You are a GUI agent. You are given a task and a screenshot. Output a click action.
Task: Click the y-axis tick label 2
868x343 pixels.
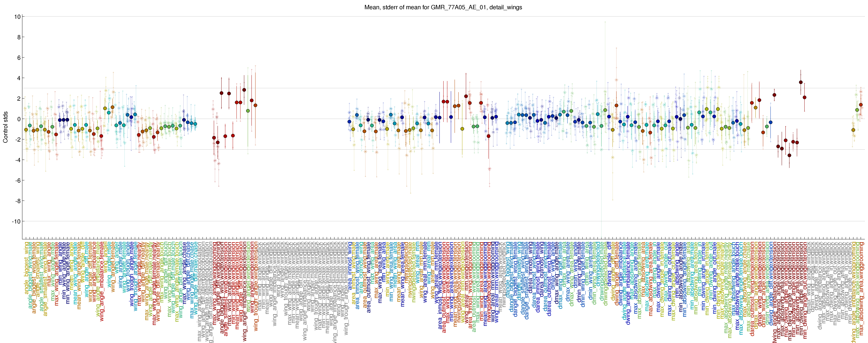pos(19,99)
